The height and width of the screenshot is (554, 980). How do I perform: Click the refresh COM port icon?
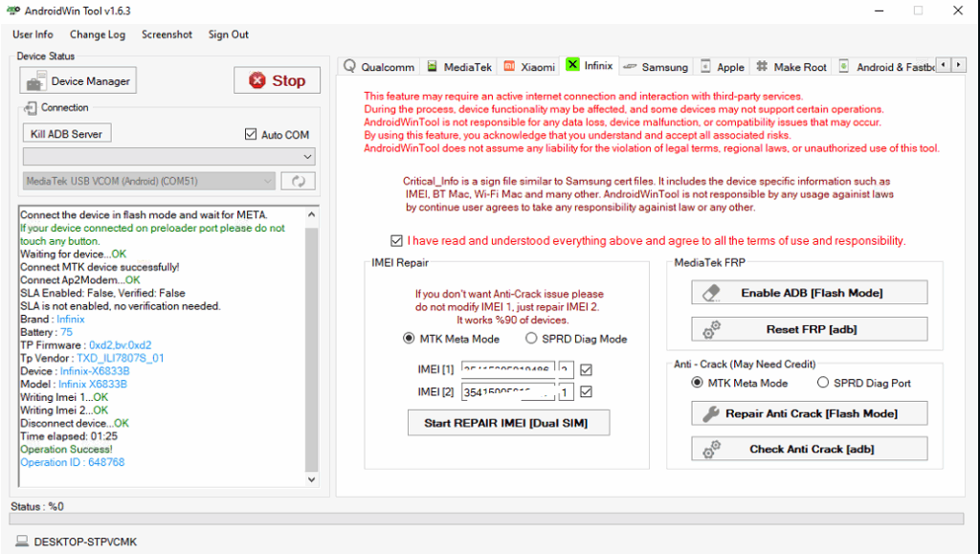click(x=298, y=181)
